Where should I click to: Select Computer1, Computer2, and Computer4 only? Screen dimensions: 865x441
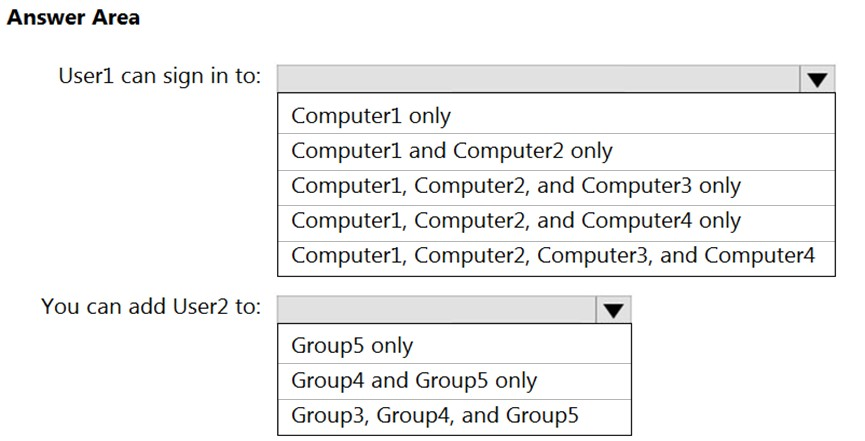click(x=556, y=222)
